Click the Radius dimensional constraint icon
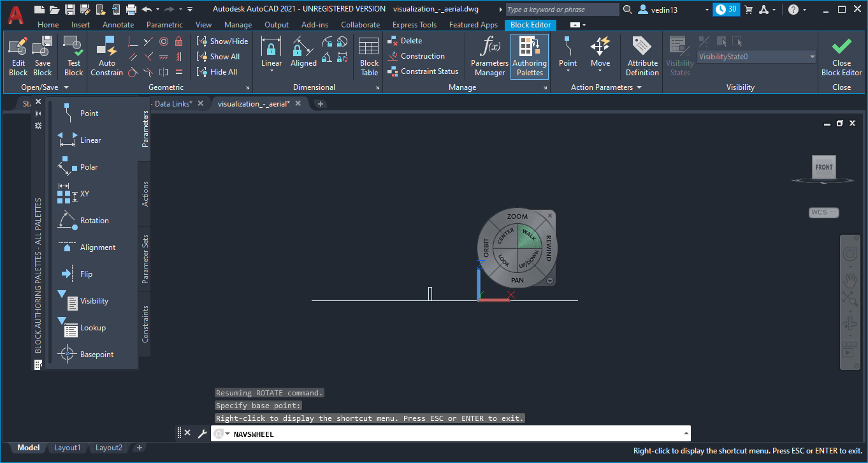 [328, 42]
